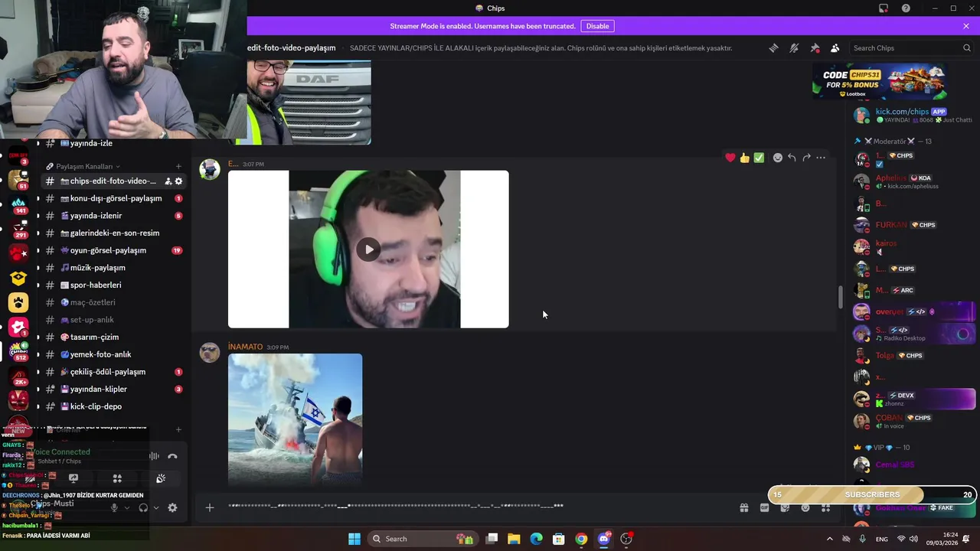Open GIF picker in message bar

click(764, 507)
